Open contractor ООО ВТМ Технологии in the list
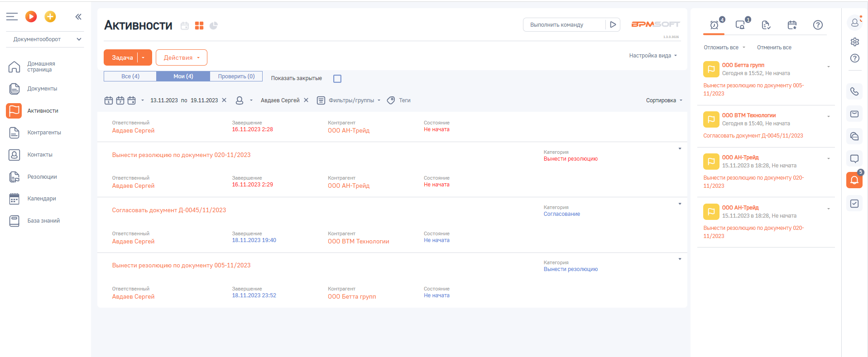The height and width of the screenshot is (357, 868). pos(359,242)
